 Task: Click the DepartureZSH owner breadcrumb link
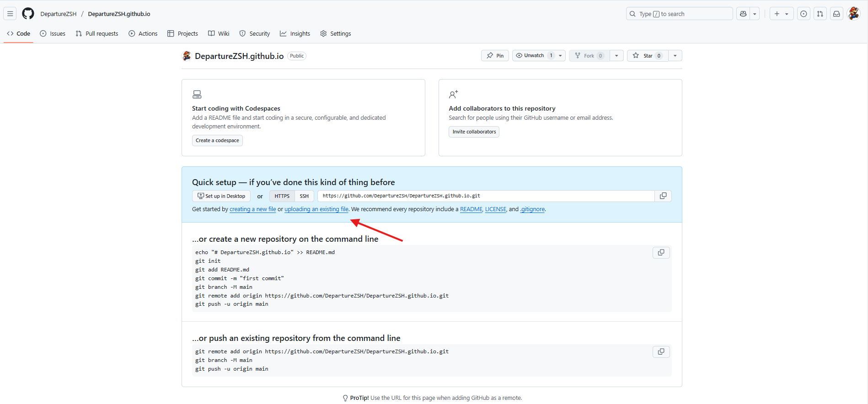59,14
